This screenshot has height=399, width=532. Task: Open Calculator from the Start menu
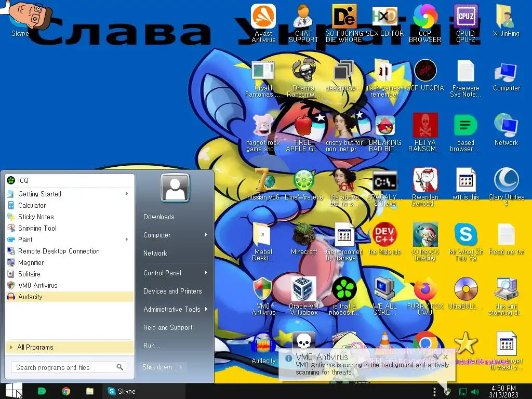[x=70, y=205]
